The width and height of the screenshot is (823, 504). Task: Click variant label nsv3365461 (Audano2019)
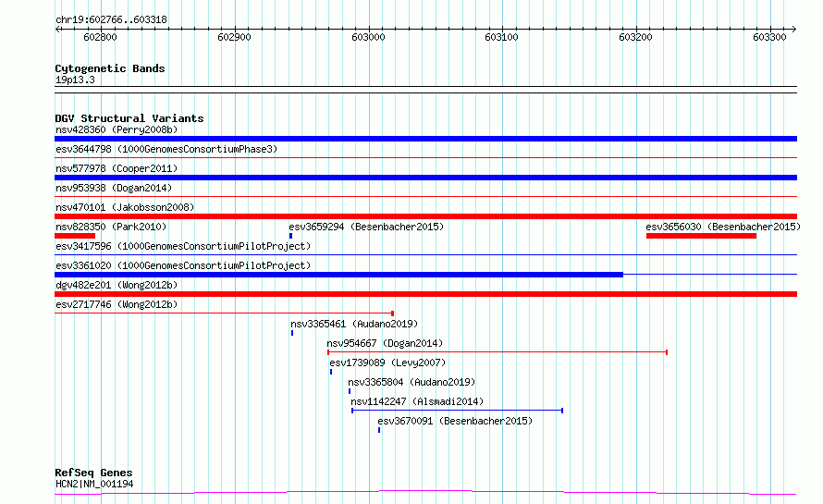(x=354, y=324)
